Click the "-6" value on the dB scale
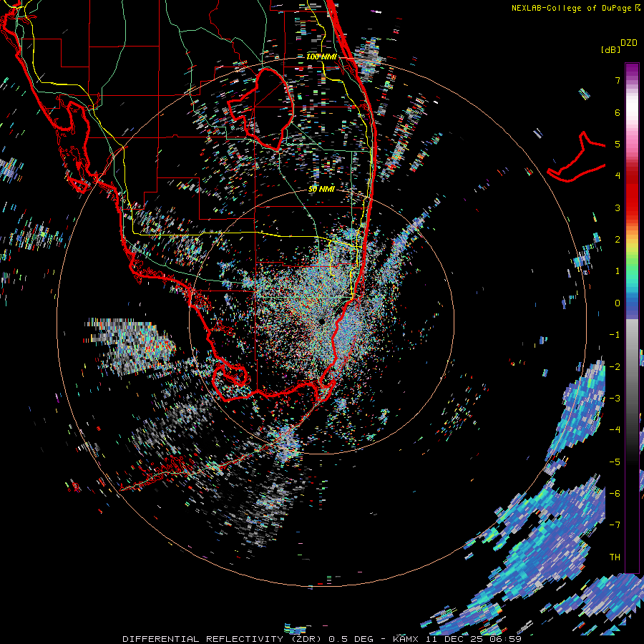The image size is (644, 644). (x=615, y=494)
